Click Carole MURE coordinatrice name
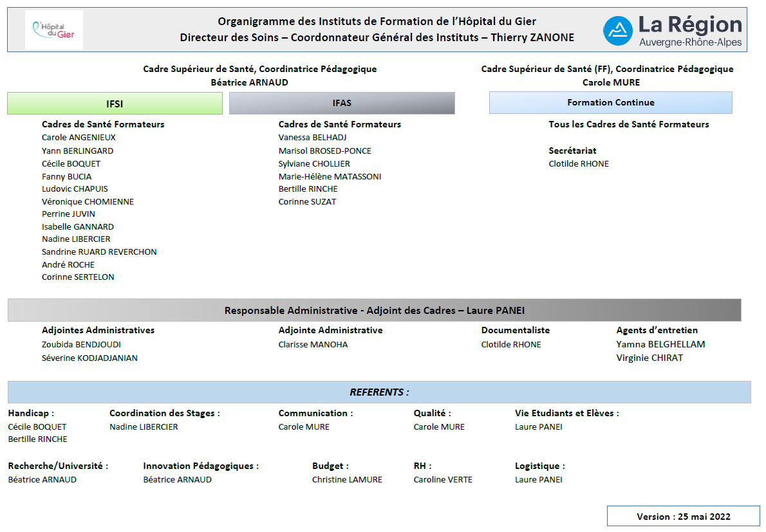Image resolution: width=766 pixels, height=532 pixels. tap(611, 82)
